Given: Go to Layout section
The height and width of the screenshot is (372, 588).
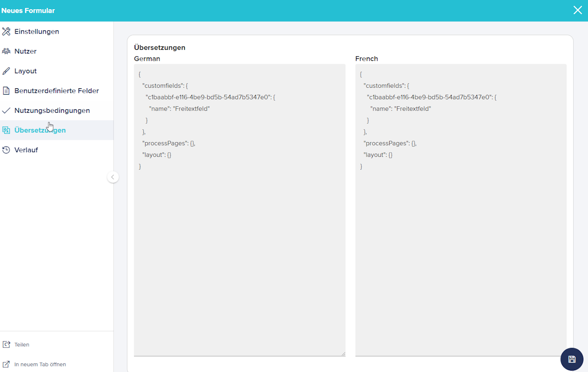Looking at the screenshot, I should 57,71.
